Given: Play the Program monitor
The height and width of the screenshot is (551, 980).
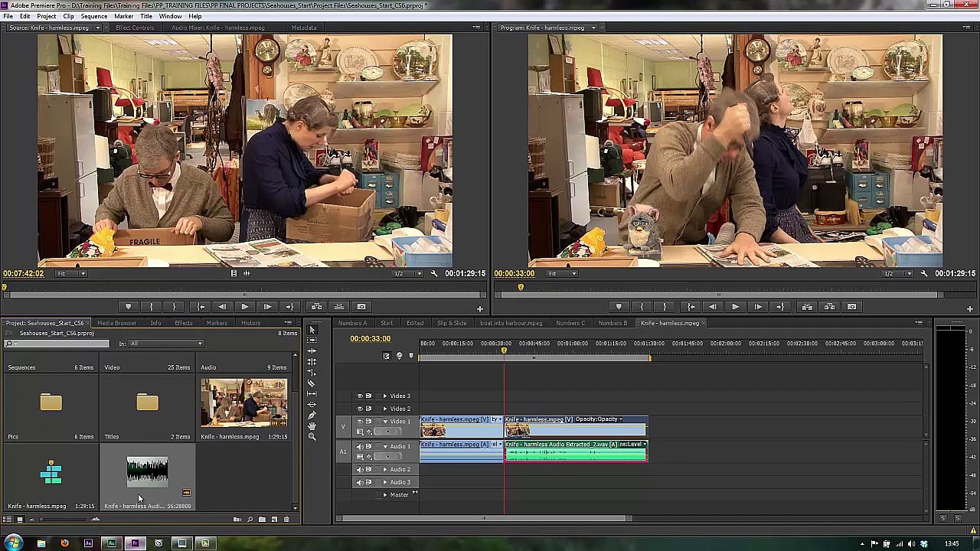Looking at the screenshot, I should pyautogui.click(x=735, y=307).
